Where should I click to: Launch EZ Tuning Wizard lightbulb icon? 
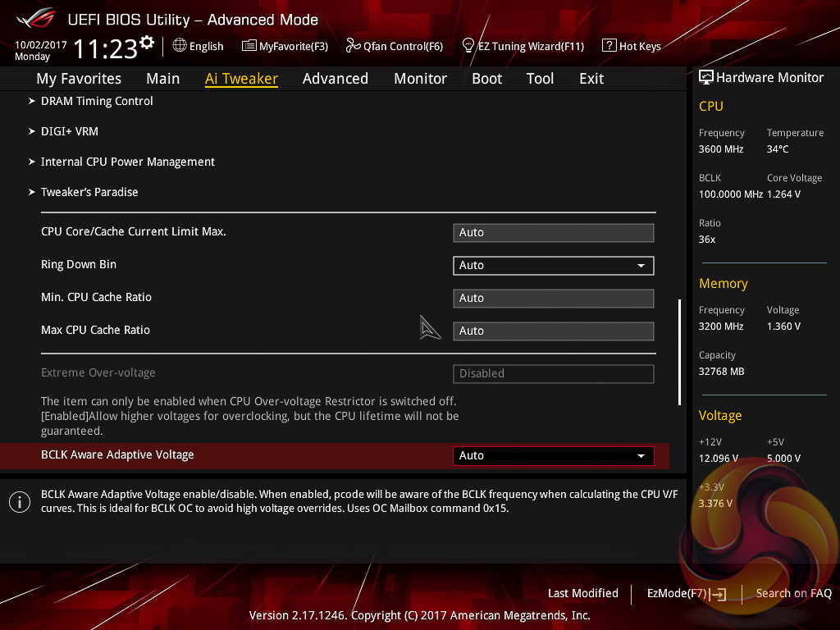(x=468, y=45)
